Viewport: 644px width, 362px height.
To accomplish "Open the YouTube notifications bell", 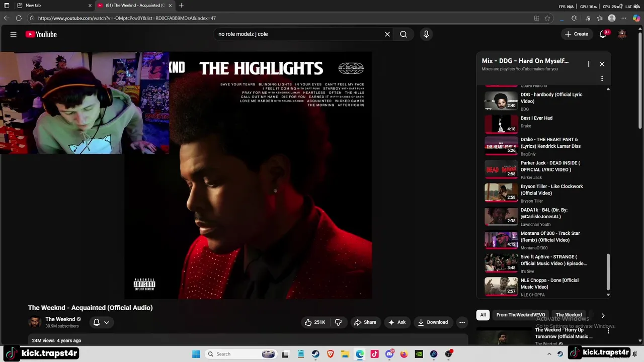I will (x=603, y=34).
